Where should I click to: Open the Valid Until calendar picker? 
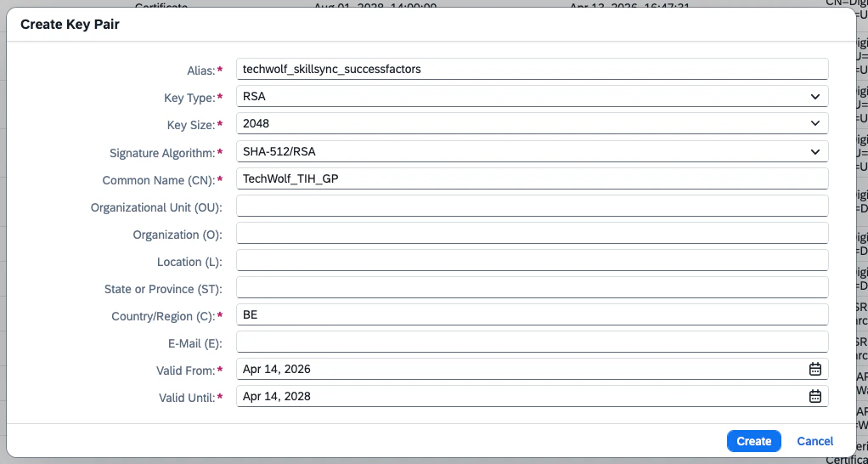(814, 396)
